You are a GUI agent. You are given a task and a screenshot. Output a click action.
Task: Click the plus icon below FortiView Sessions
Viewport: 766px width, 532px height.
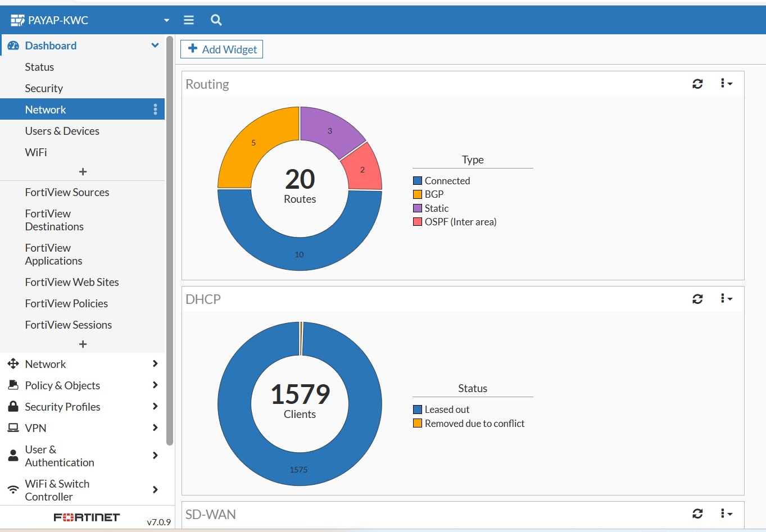(x=83, y=344)
